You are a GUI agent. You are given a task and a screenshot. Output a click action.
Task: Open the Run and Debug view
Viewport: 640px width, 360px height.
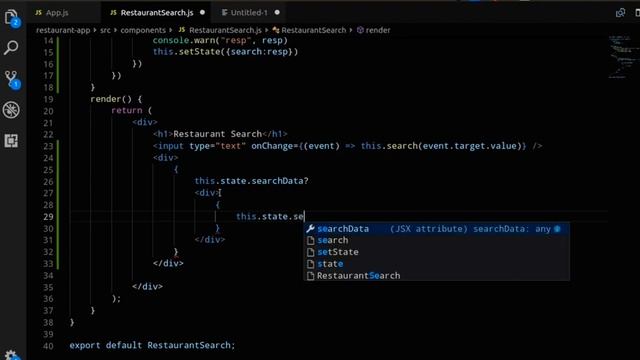pyautogui.click(x=11, y=110)
